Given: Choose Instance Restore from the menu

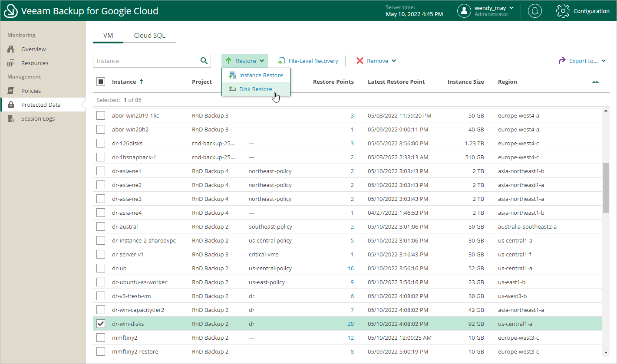Looking at the screenshot, I should (256, 75).
